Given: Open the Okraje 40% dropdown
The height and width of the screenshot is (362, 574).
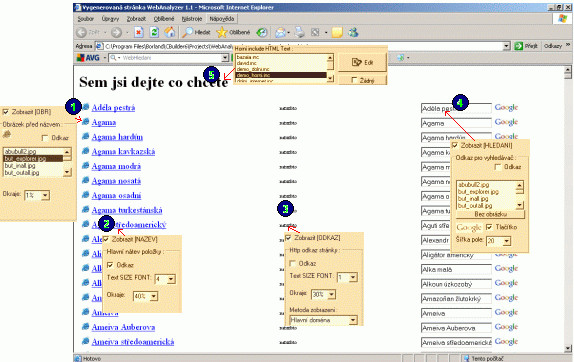Looking at the screenshot, I should pyautogui.click(x=154, y=296).
